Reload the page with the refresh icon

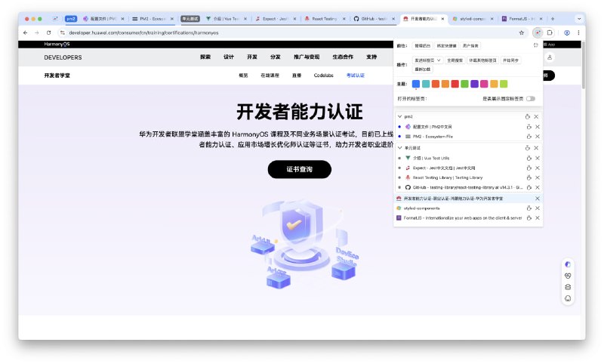(48, 32)
